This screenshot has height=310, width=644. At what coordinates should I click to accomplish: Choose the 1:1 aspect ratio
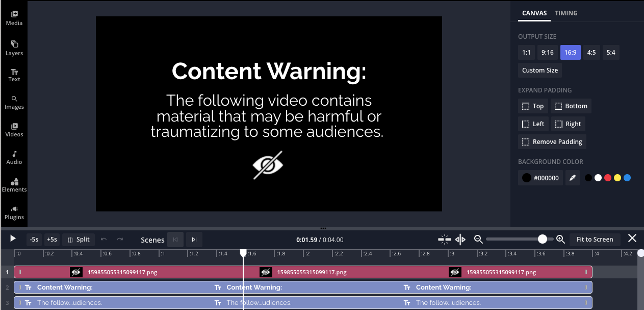pyautogui.click(x=526, y=52)
